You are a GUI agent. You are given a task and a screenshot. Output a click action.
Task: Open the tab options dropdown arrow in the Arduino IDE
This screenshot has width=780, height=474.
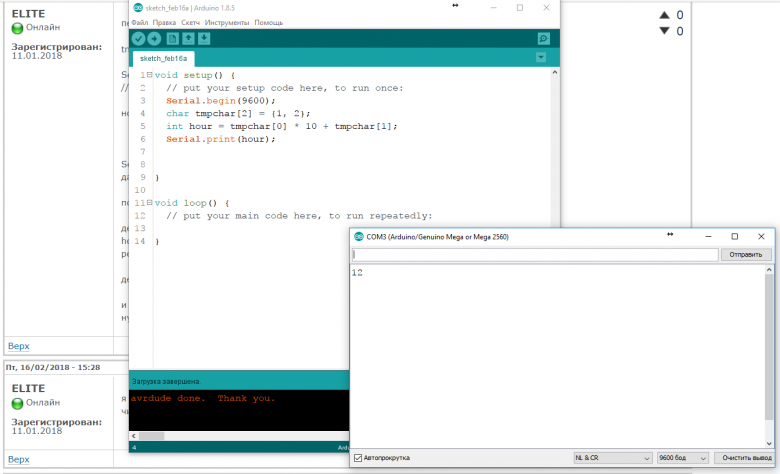[541, 58]
